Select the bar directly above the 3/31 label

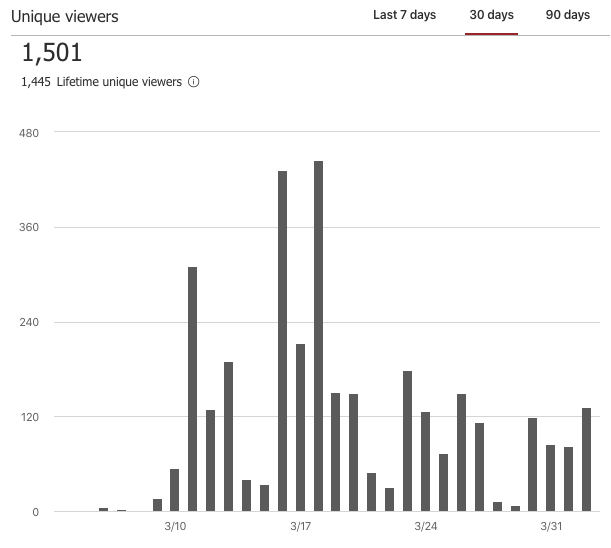pyautogui.click(x=551, y=478)
